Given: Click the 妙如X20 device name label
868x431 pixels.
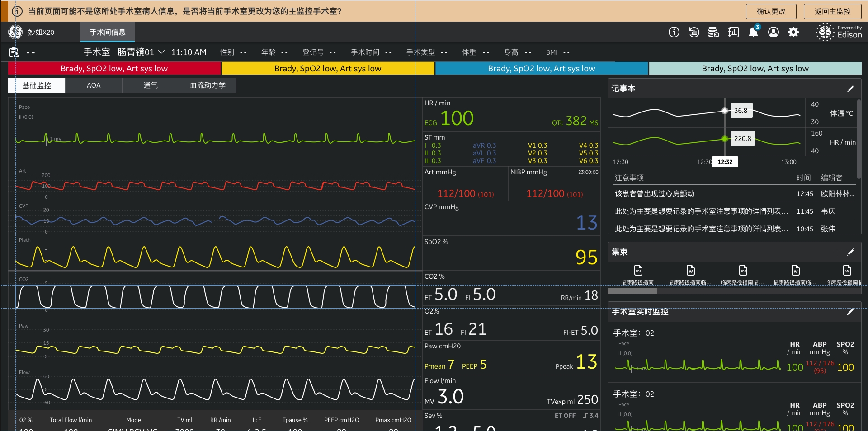Looking at the screenshot, I should click(x=41, y=33).
